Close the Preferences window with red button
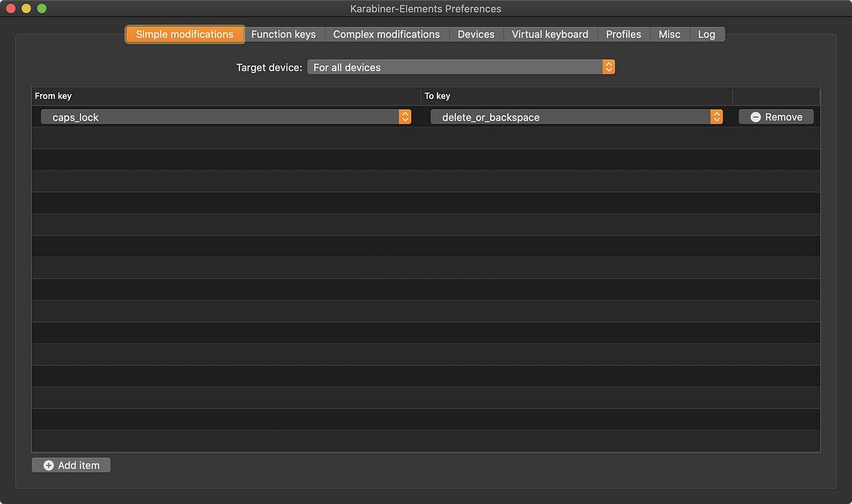Viewport: 852px width, 504px height. [x=10, y=8]
